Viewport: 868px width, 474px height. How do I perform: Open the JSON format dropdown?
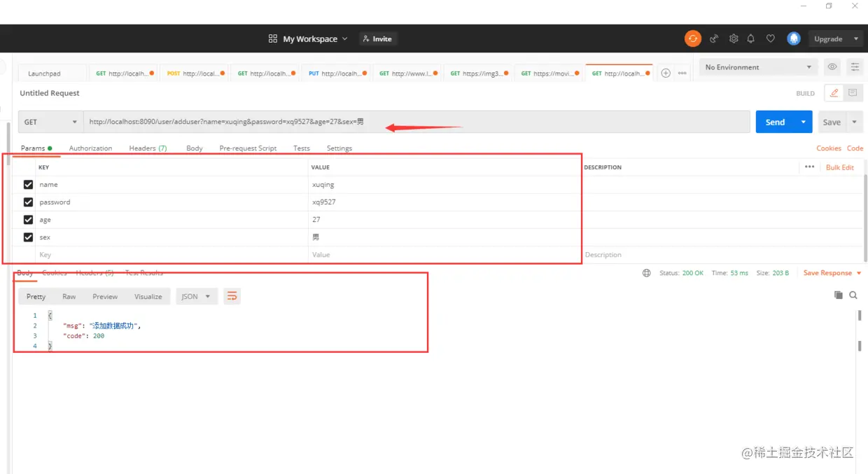[x=197, y=297]
